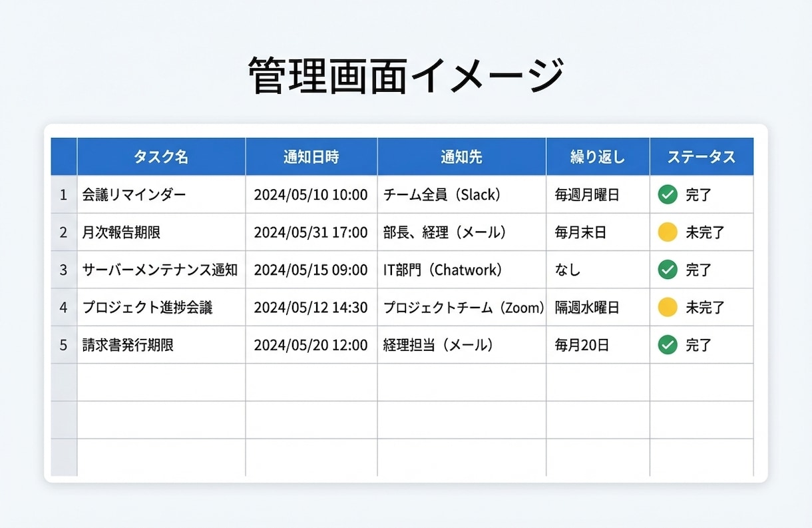Click date cell 2024/05/15 09:00
Image resolution: width=812 pixels, height=528 pixels.
[x=311, y=270]
